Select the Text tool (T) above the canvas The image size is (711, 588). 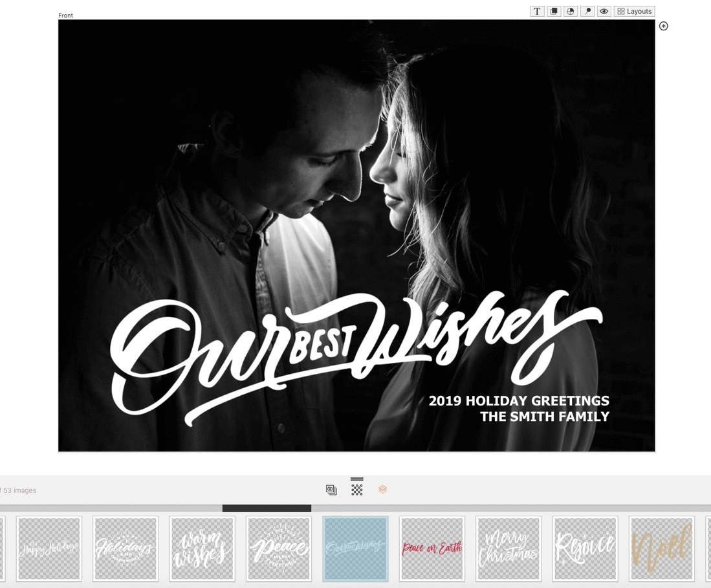tap(538, 12)
